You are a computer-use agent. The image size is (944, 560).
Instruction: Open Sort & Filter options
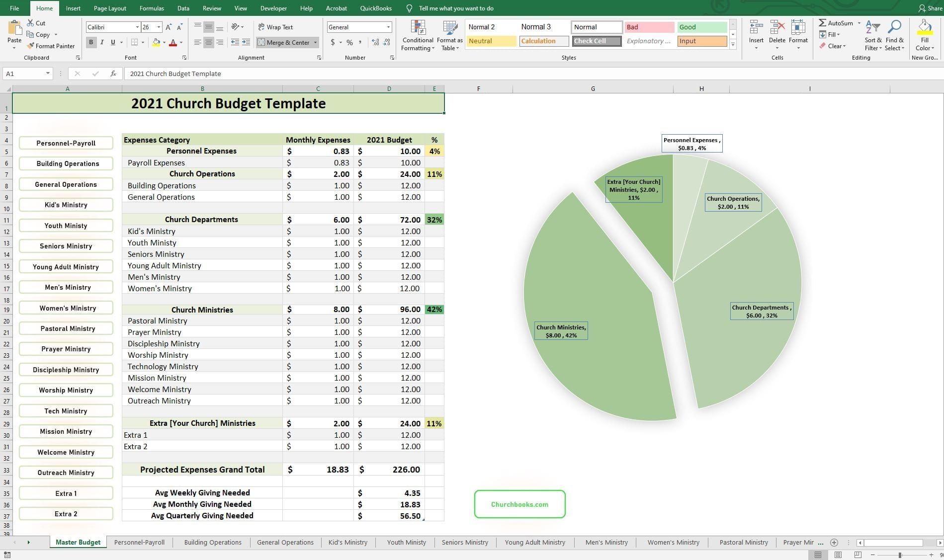coord(873,35)
